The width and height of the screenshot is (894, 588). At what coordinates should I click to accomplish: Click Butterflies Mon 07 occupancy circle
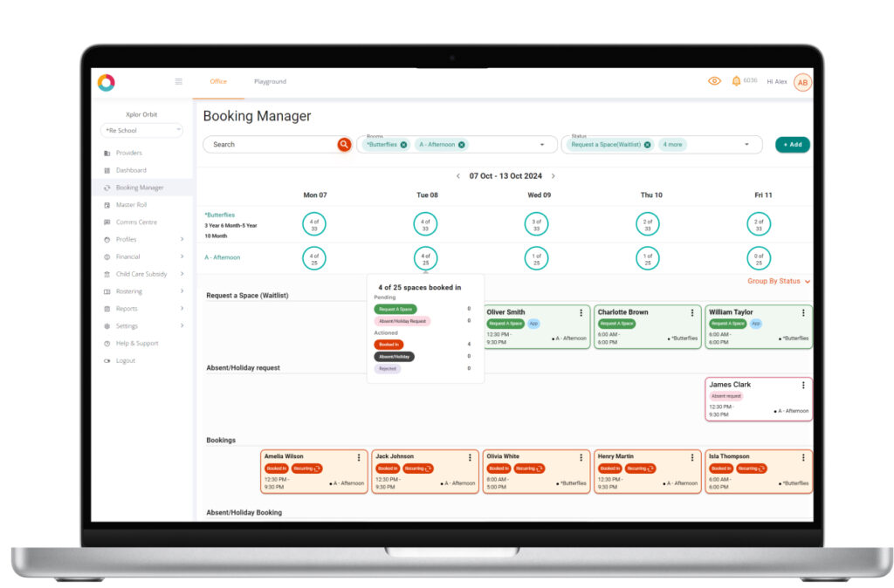click(x=314, y=224)
